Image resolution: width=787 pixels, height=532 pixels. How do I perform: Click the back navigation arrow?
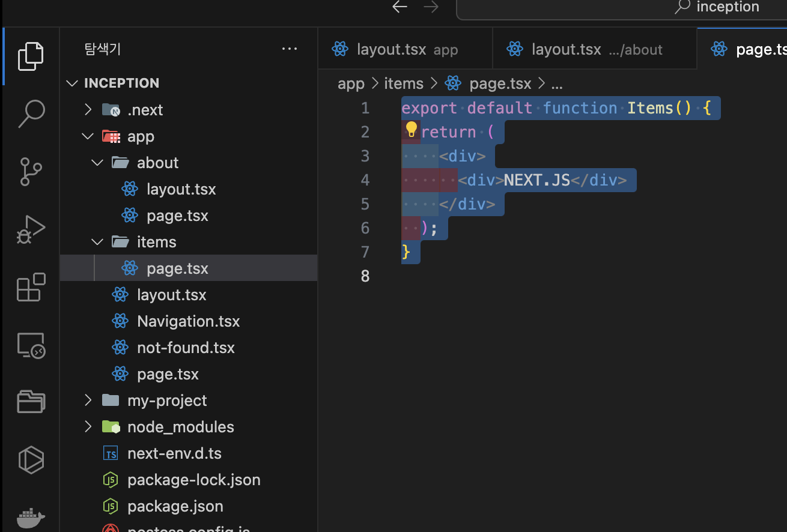[400, 7]
